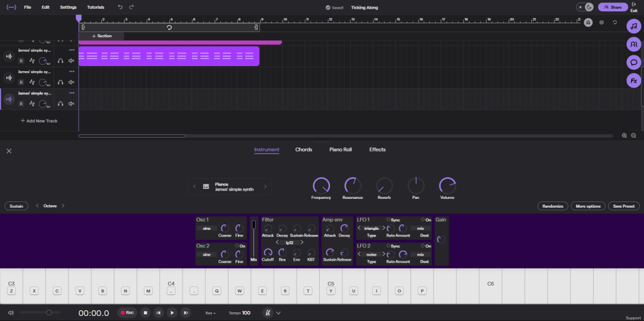
Task: Click the Randomize button
Action: point(553,206)
